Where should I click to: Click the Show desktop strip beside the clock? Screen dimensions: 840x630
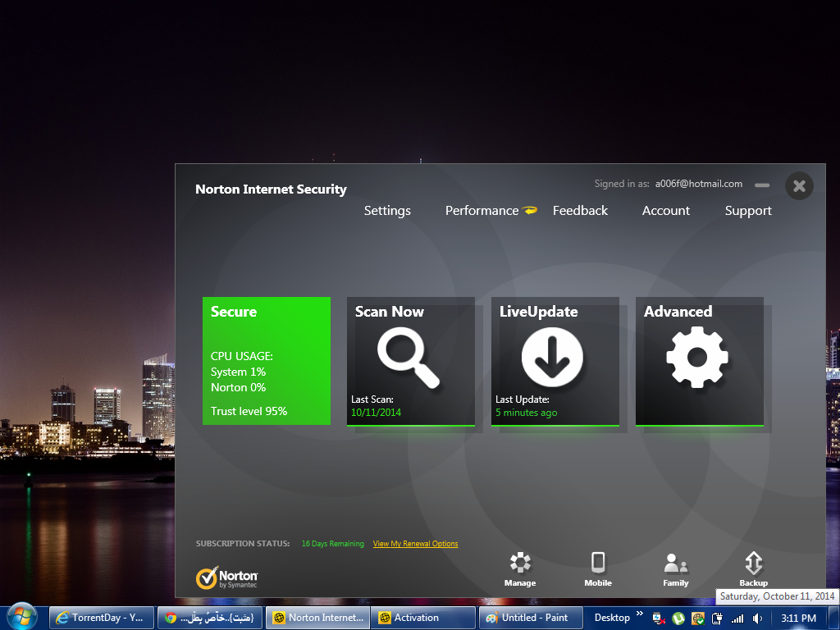pos(833,619)
